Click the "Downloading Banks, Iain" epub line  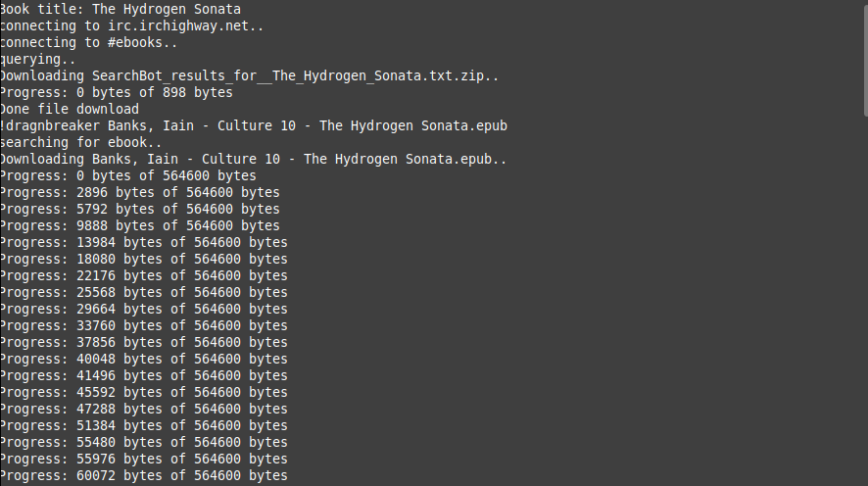coord(253,159)
